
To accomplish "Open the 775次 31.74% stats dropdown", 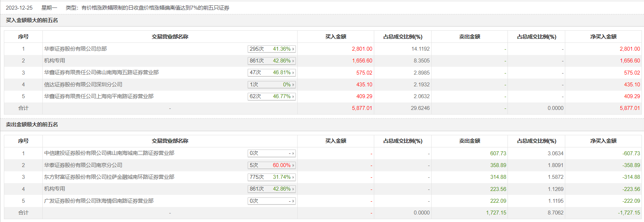I will [x=272, y=177].
